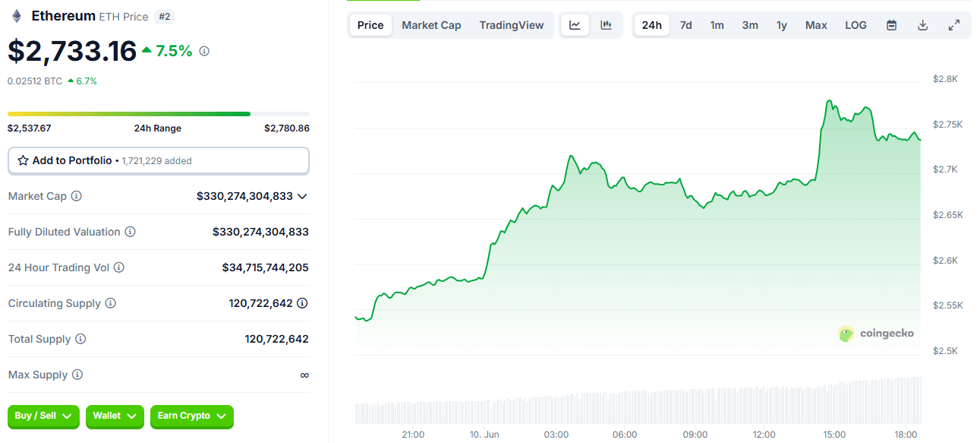Click the 24h low $2,537.67
The width and height of the screenshot is (980, 443).
click(x=30, y=128)
